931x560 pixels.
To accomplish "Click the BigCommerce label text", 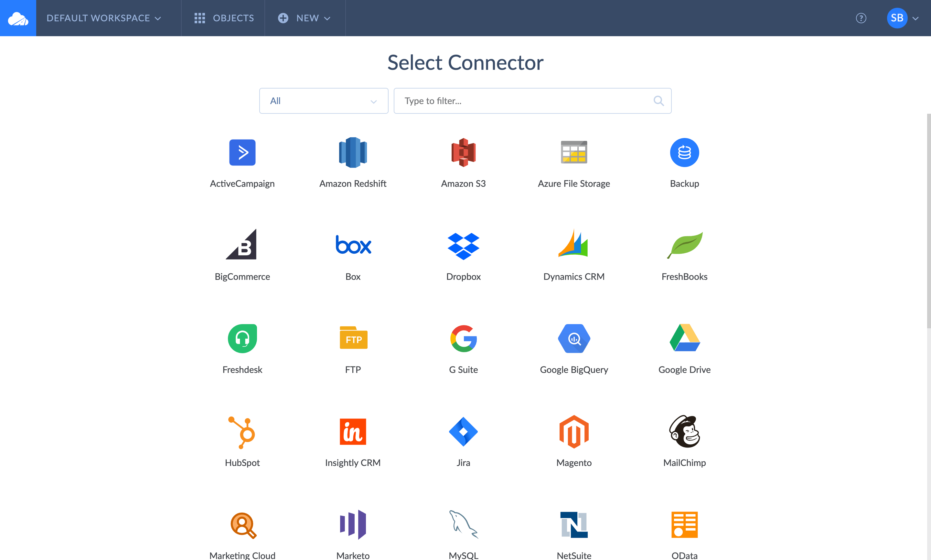I will coord(242,277).
